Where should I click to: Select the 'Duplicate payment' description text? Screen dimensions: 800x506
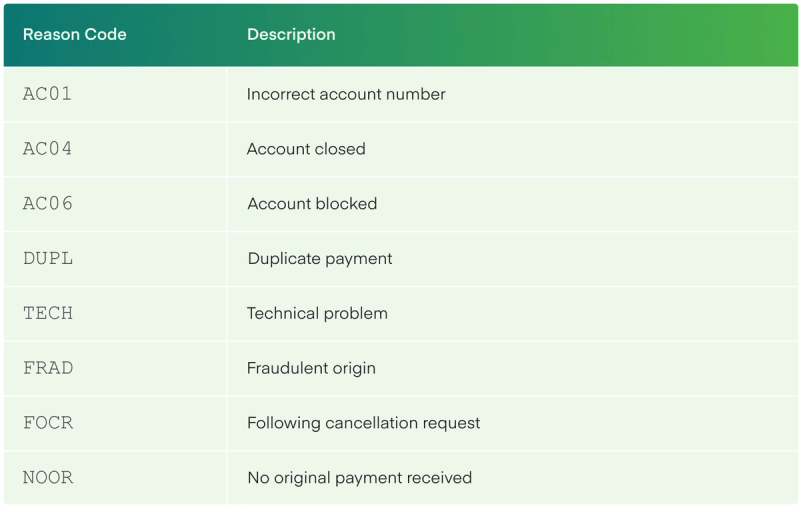(320, 258)
